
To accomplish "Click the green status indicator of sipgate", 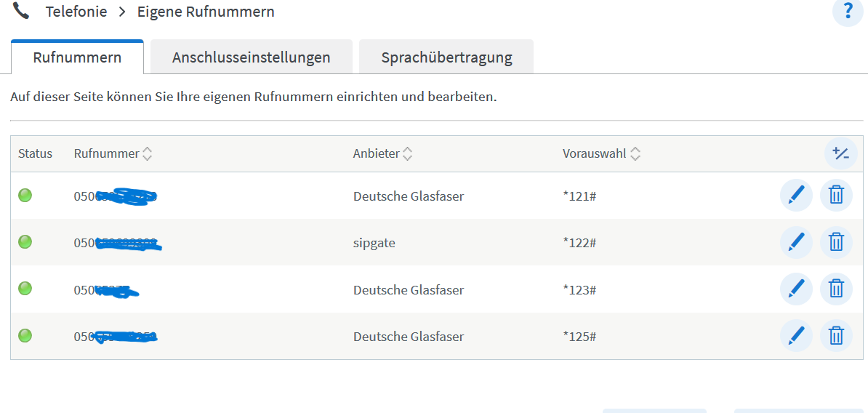I will tap(25, 241).
